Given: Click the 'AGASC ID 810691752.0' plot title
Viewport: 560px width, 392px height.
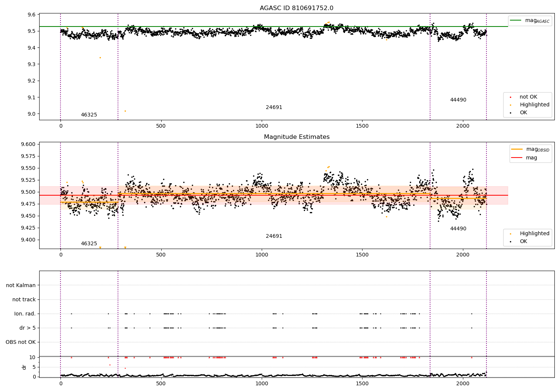Looking at the screenshot, I should (296, 8).
